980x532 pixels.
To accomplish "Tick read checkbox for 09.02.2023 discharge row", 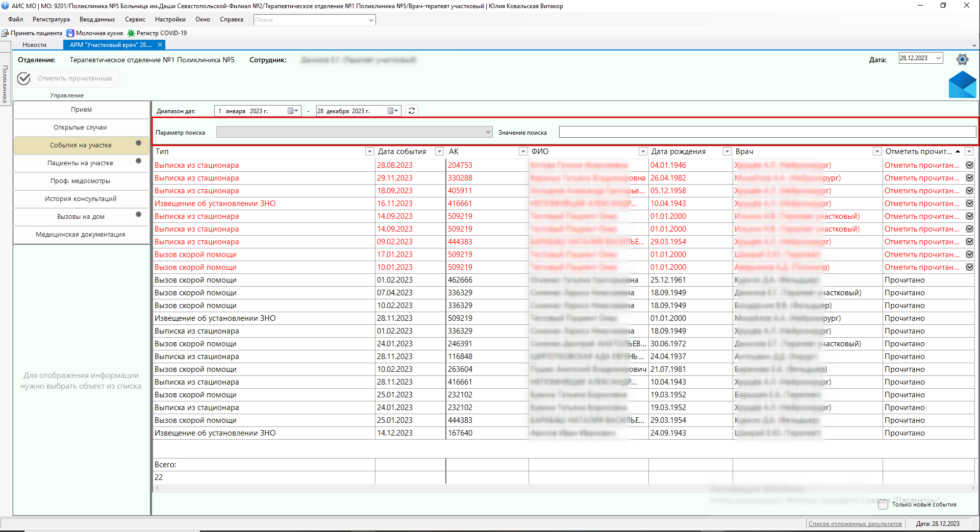I will coord(969,242).
